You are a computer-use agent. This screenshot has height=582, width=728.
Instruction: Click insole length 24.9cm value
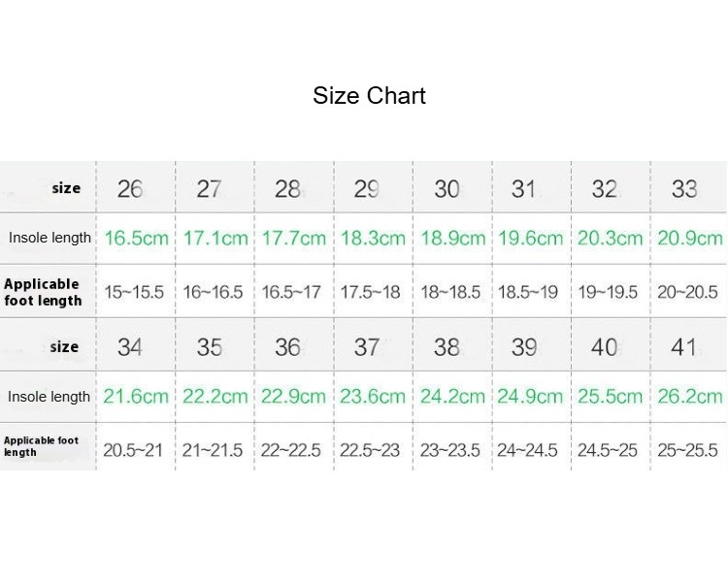click(x=530, y=397)
